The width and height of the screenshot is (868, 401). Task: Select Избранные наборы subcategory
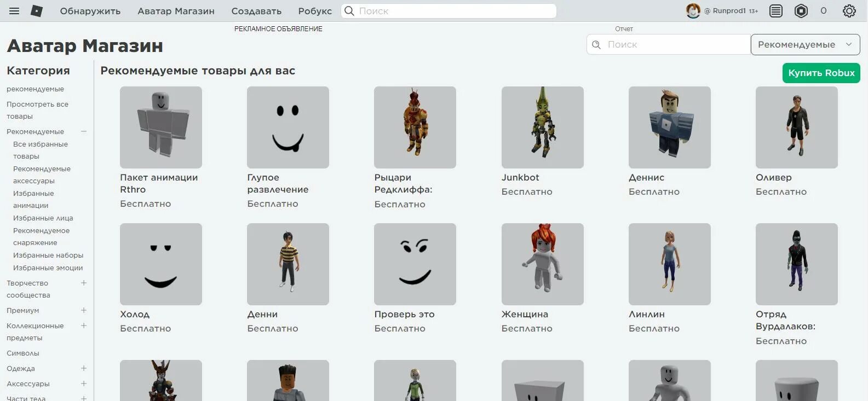(x=48, y=255)
